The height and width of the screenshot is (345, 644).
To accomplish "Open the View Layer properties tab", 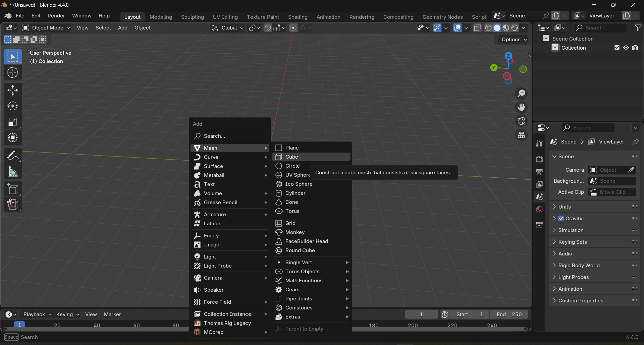I will 539,184.
